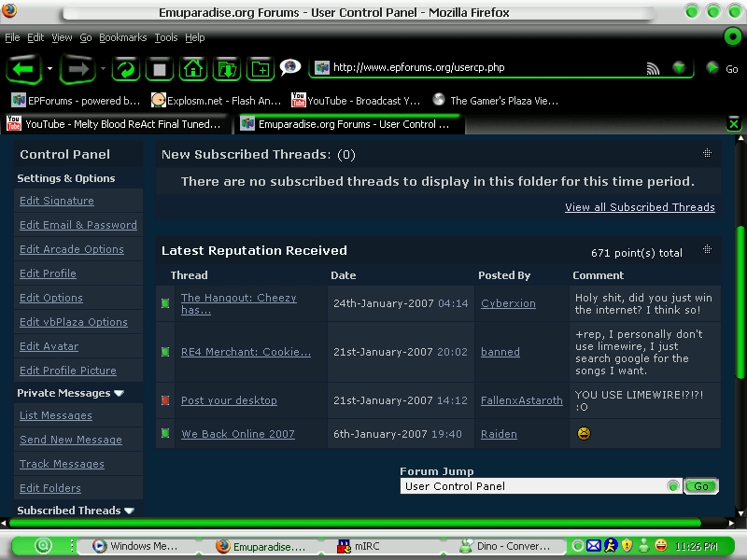Go to the Home page icon
Viewport: 747px width, 560px height.
193,69
